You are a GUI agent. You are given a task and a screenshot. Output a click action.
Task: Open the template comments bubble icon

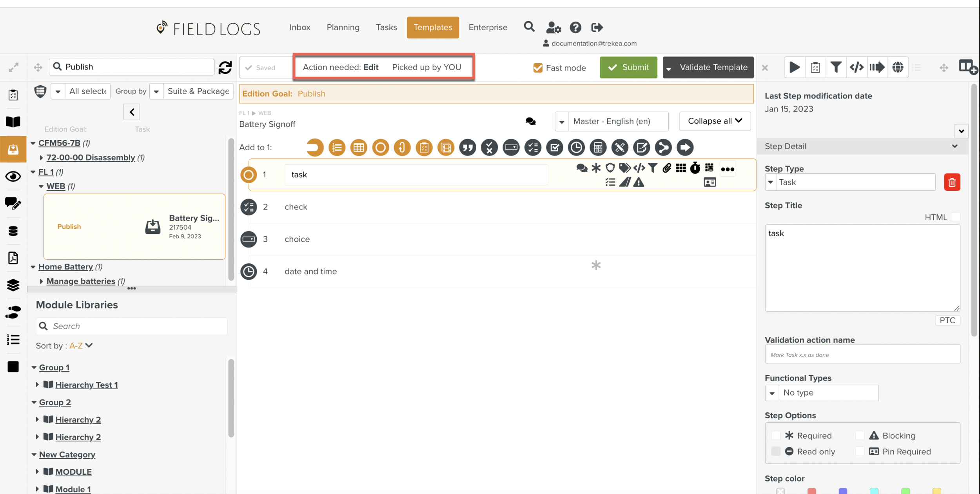530,121
